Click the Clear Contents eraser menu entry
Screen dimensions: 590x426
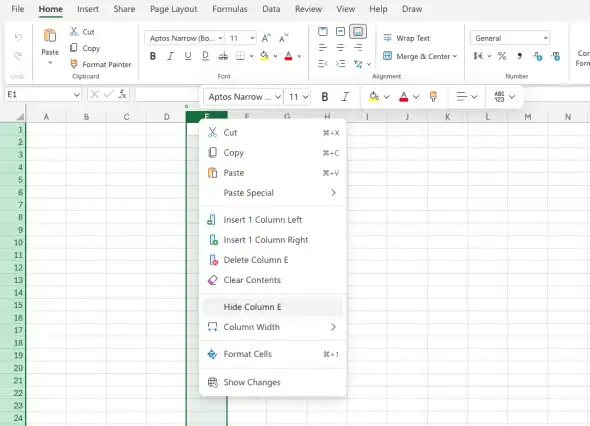(x=272, y=280)
